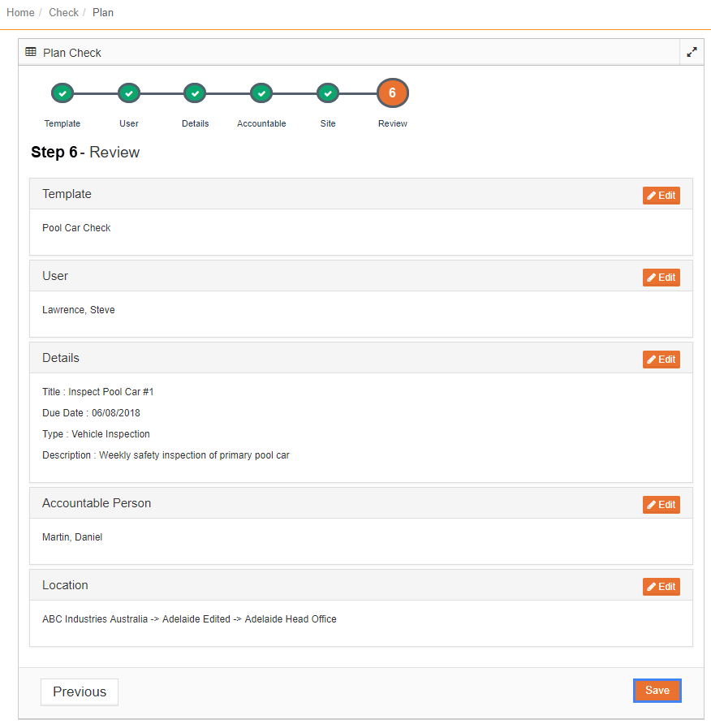Click the 'Location' section header
Image resolution: width=711 pixels, height=728 pixels.
pos(65,585)
